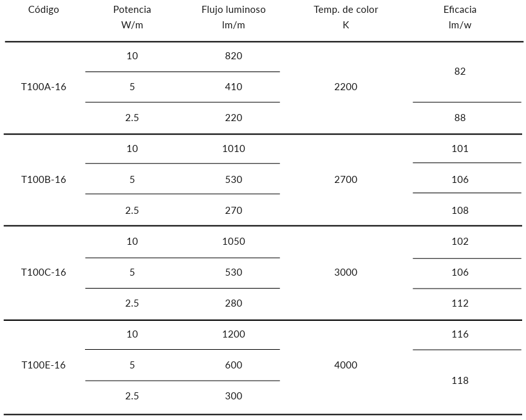The image size is (526, 420).
Task: Select the 3000 color temperature cell
Action: point(346,272)
